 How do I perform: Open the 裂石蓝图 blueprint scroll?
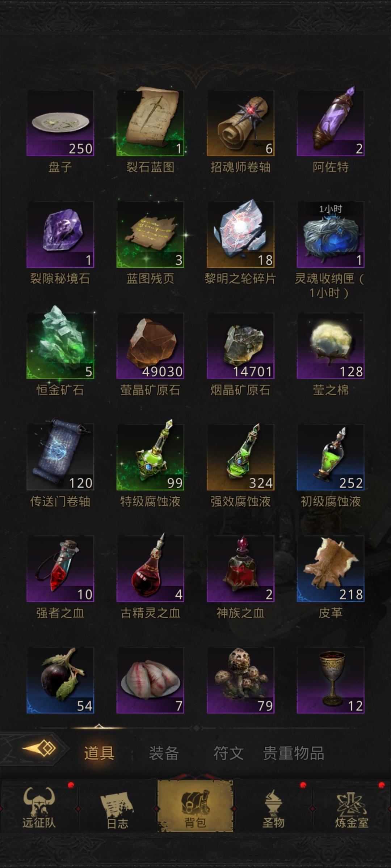coord(150,123)
